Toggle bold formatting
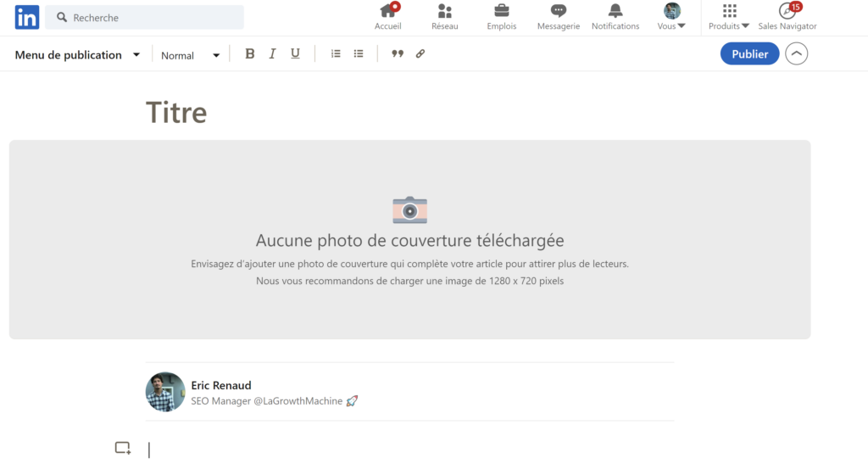This screenshot has width=868, height=469. click(x=249, y=54)
